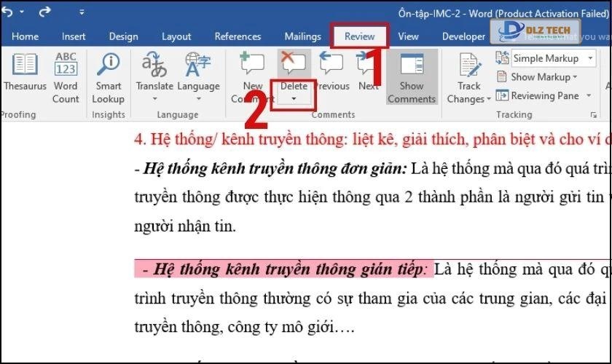Viewport: 612px width, 364px height.
Task: Jump to the Next comment
Action: tap(368, 73)
